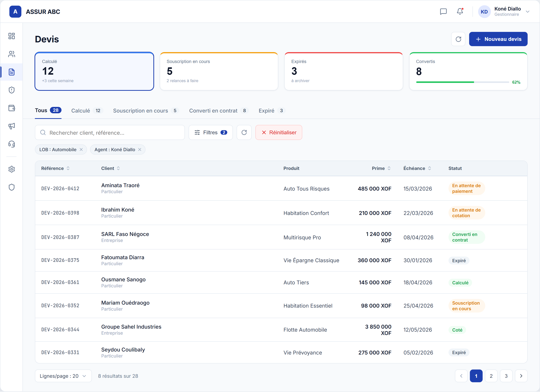Go to page 3
540x392 pixels.
click(x=506, y=376)
